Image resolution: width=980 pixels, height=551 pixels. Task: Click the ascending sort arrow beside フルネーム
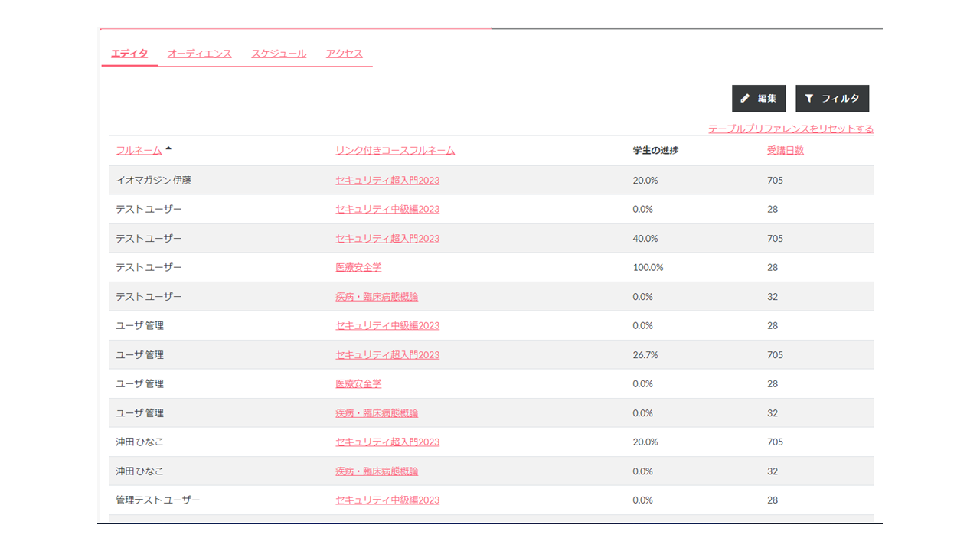168,149
